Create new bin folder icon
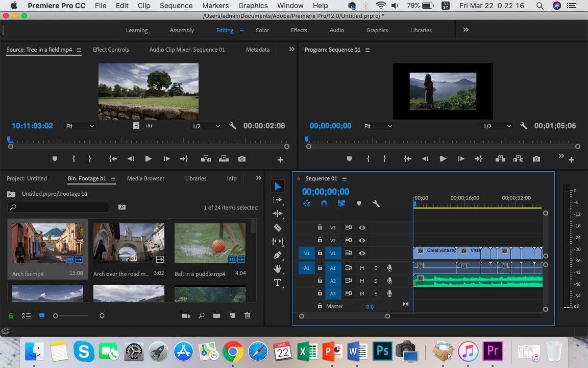This screenshot has width=588, height=368. pyautogui.click(x=217, y=315)
